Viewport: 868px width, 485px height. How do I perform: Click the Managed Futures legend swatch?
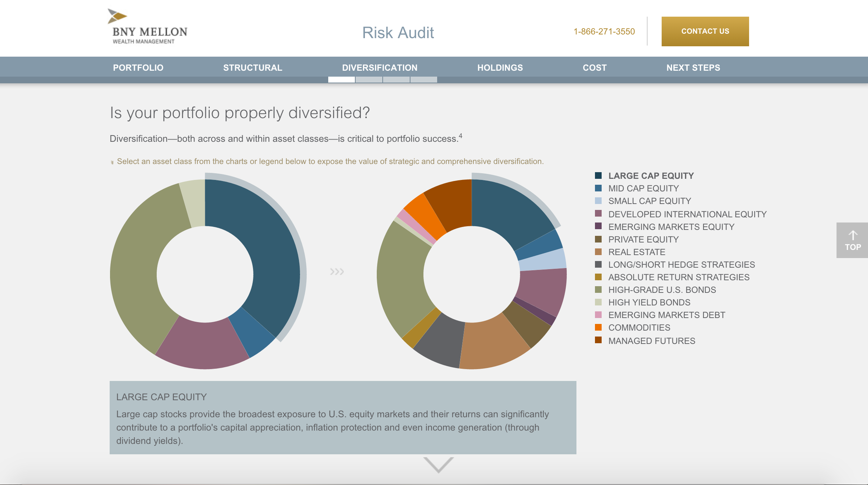(x=598, y=340)
